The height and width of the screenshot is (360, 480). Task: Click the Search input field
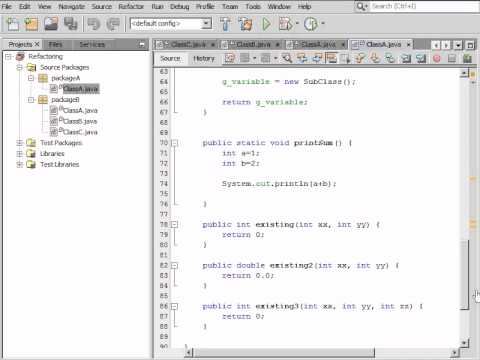point(424,6)
